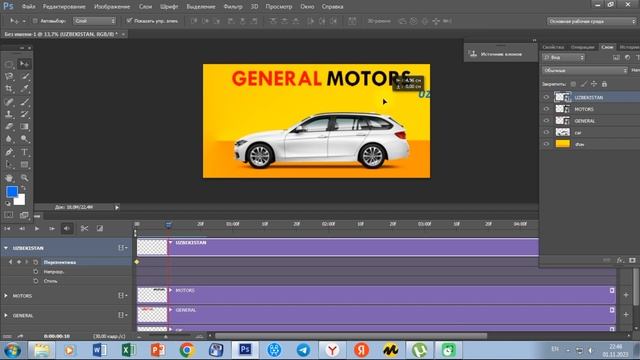Click the timeline zoom slider
Viewport: 640px width, 360px height.
[x=166, y=336]
